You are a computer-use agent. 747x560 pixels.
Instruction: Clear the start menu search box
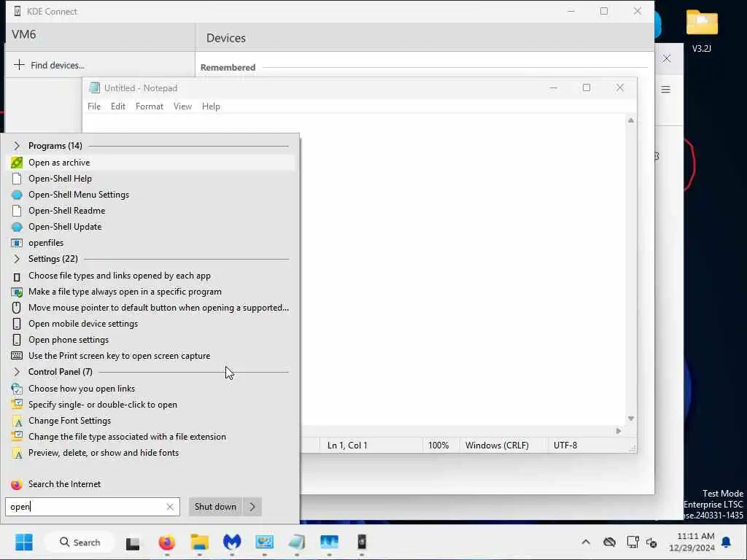point(169,507)
